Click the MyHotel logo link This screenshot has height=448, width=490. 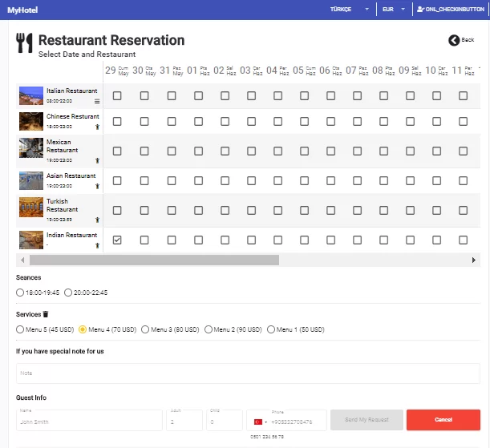point(22,10)
